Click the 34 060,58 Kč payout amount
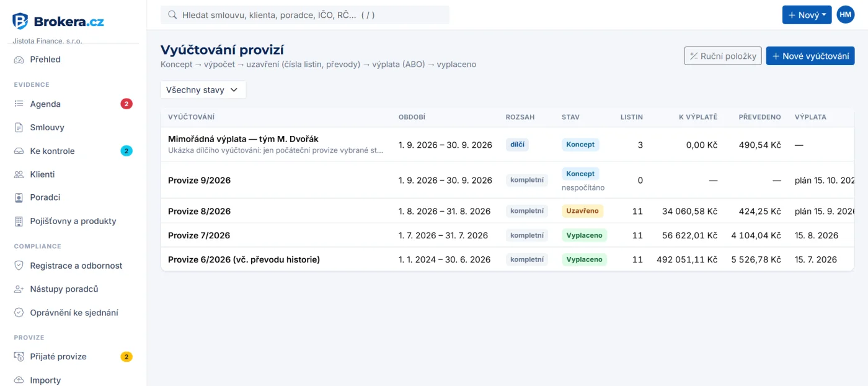Image resolution: width=868 pixels, height=386 pixels. click(689, 211)
